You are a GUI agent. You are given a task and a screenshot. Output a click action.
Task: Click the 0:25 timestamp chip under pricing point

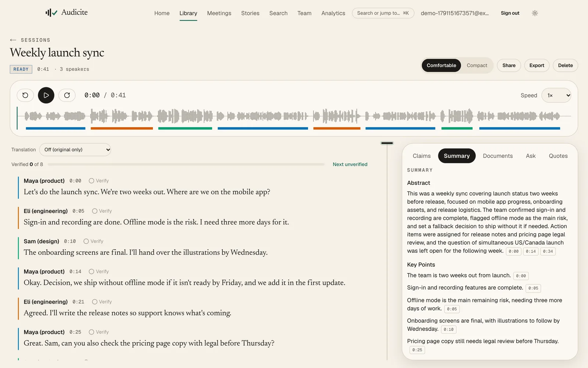417,350
